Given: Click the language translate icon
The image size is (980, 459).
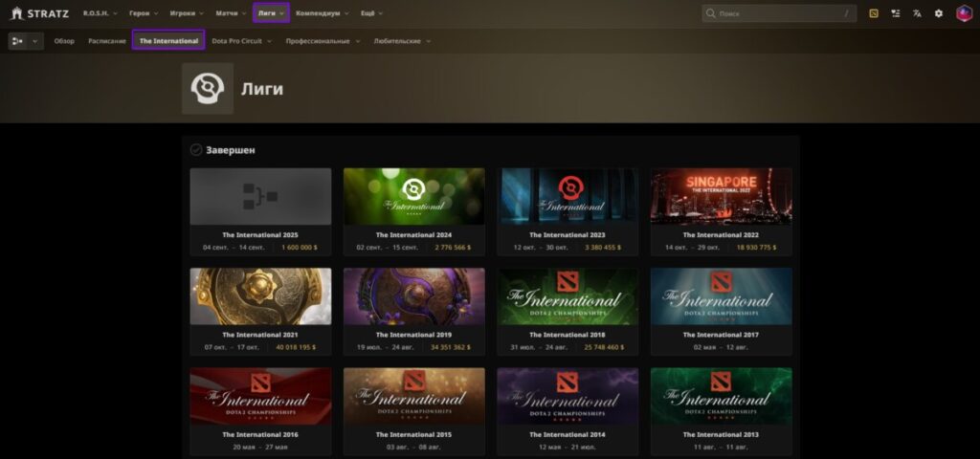Looking at the screenshot, I should click(x=917, y=13).
